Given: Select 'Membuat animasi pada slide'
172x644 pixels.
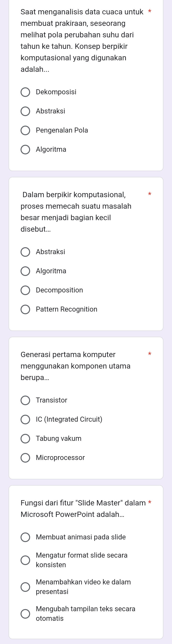Looking at the screenshot, I should pos(26,538).
